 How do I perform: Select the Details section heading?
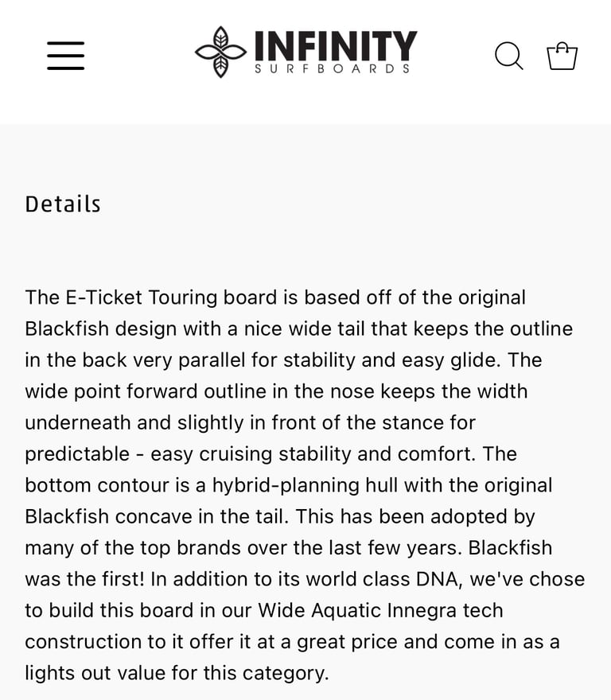pos(63,204)
